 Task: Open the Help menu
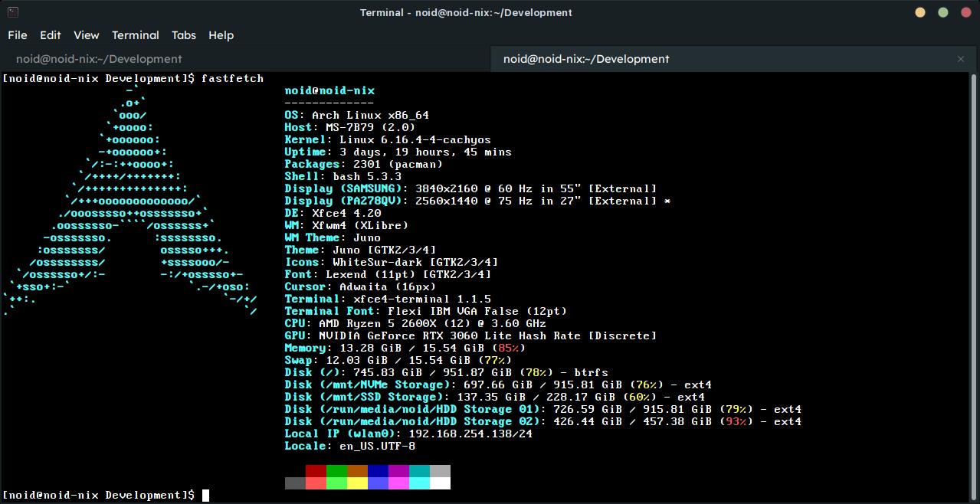point(221,35)
